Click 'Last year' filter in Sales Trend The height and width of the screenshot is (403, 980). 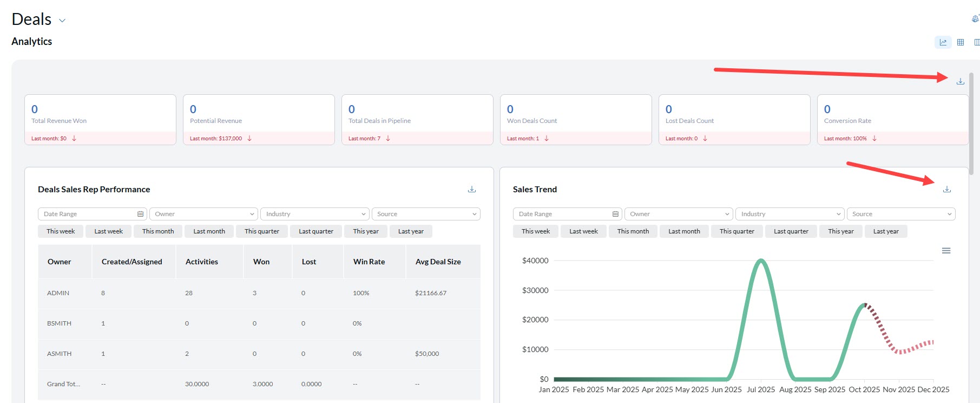pyautogui.click(x=885, y=231)
